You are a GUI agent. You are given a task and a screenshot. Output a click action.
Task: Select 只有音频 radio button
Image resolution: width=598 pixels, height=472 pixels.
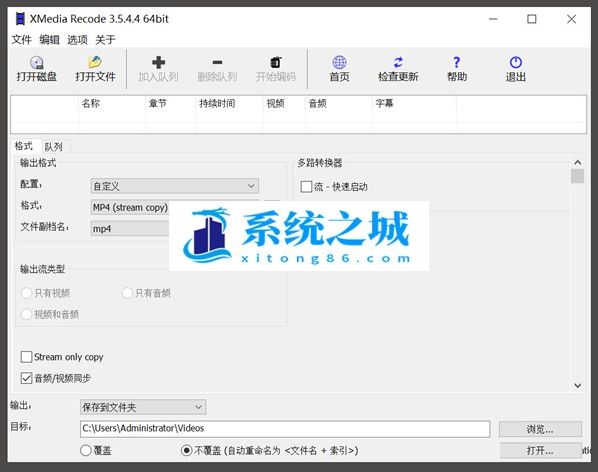point(127,293)
